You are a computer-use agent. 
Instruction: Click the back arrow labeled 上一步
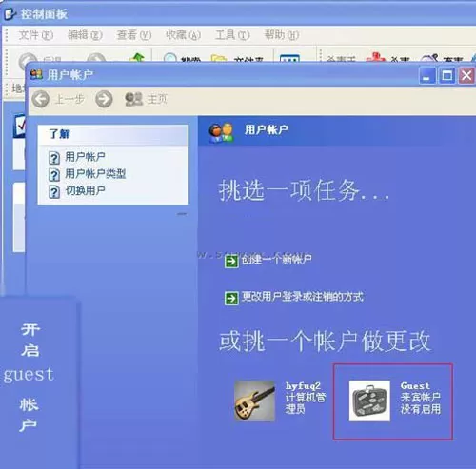point(41,99)
